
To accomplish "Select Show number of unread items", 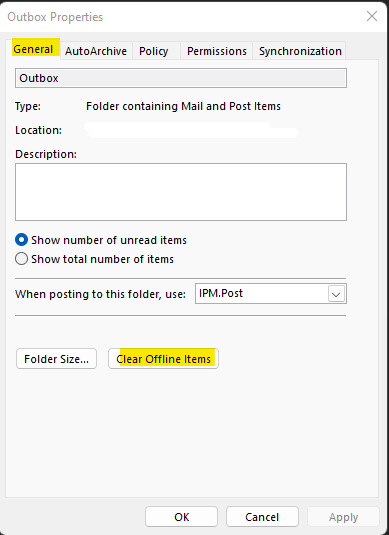I will tap(101, 240).
